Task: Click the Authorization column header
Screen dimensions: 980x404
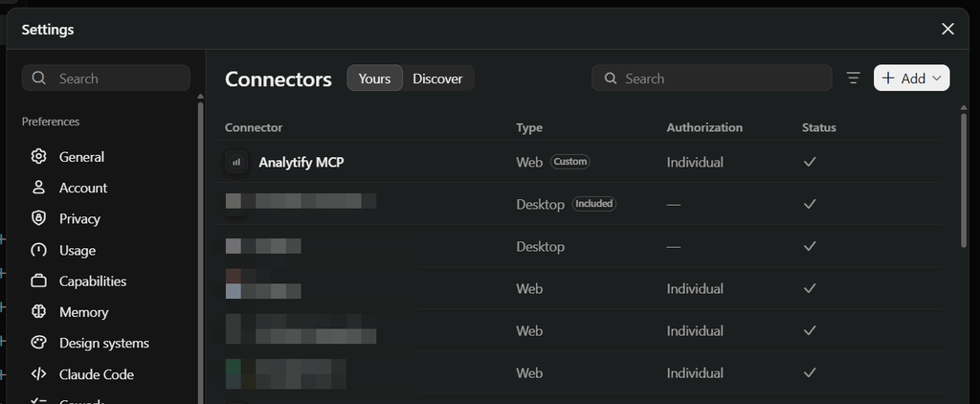Action: (x=704, y=127)
